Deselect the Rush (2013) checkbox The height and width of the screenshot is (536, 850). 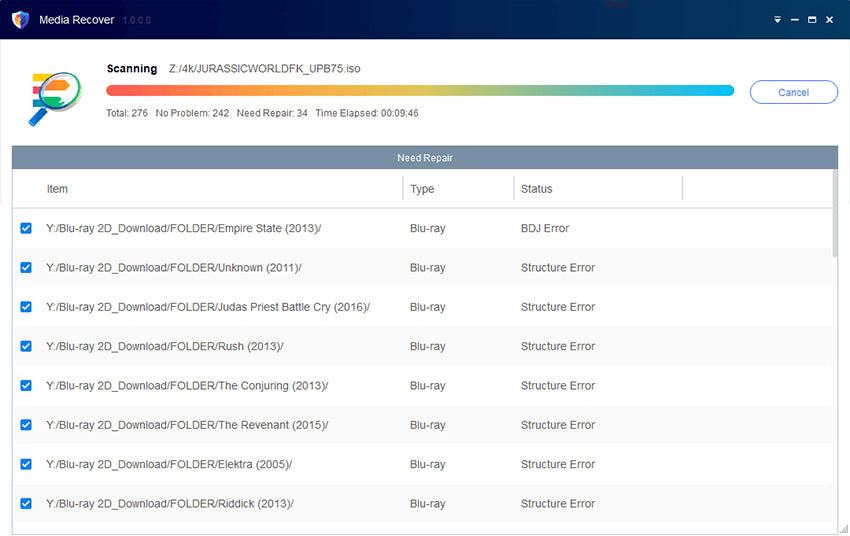(26, 347)
